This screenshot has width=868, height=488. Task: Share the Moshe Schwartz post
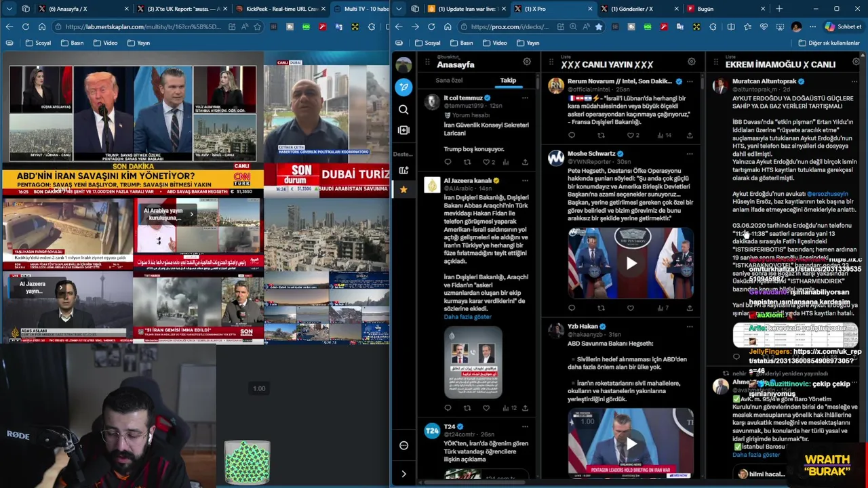(690, 308)
